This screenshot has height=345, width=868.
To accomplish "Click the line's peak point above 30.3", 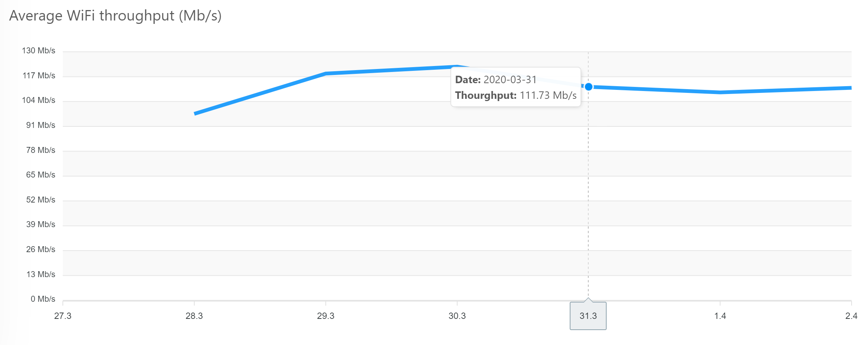I will (x=457, y=67).
